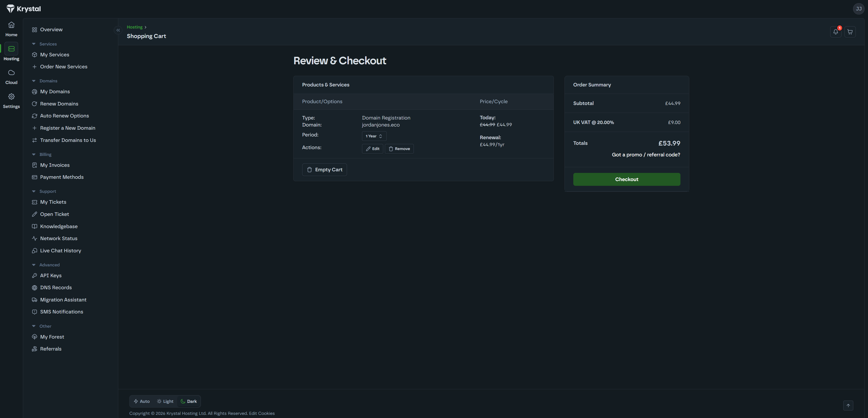Remove the jordanjones.eco domain from cart

coord(399,149)
